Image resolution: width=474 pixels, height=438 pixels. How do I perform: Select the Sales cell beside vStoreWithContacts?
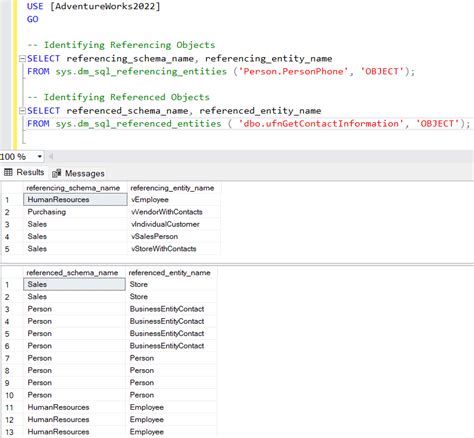point(75,249)
